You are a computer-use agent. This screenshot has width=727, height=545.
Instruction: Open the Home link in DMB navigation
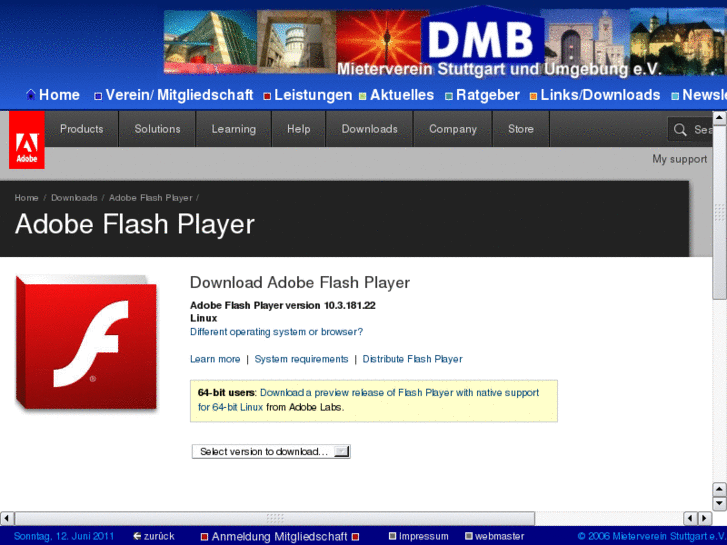pos(59,95)
